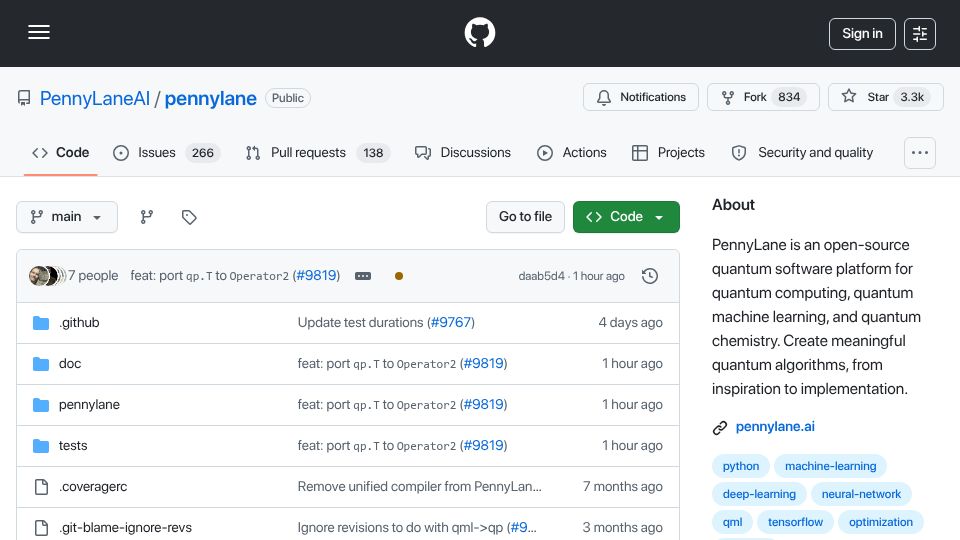
Task: View branches via the branch icon
Action: pyautogui.click(x=146, y=217)
